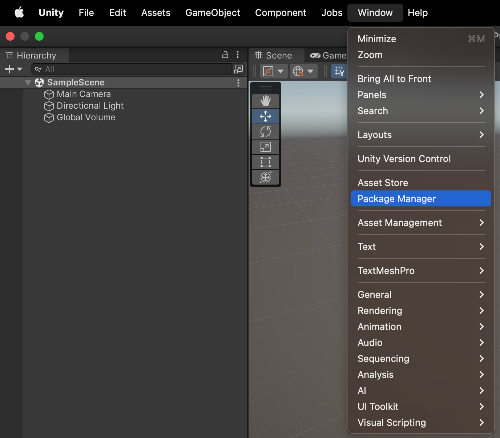This screenshot has height=438, width=500.
Task: Open the File menu
Action: coord(86,13)
